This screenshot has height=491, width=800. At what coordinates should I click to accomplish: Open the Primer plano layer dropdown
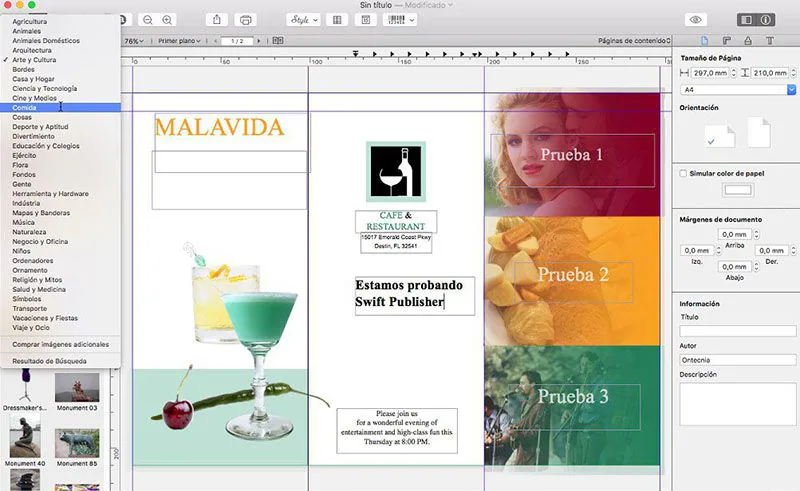[x=179, y=41]
